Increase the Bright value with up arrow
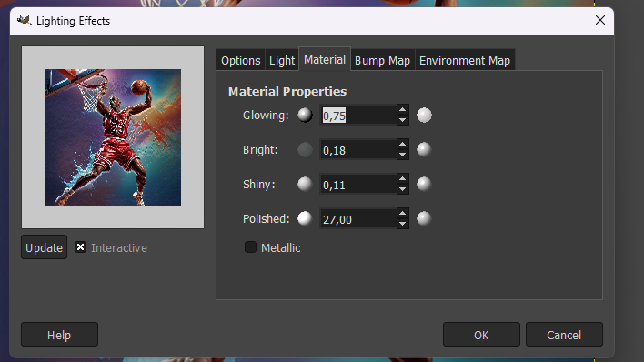Viewport: 644px width, 362px height. pyautogui.click(x=402, y=145)
